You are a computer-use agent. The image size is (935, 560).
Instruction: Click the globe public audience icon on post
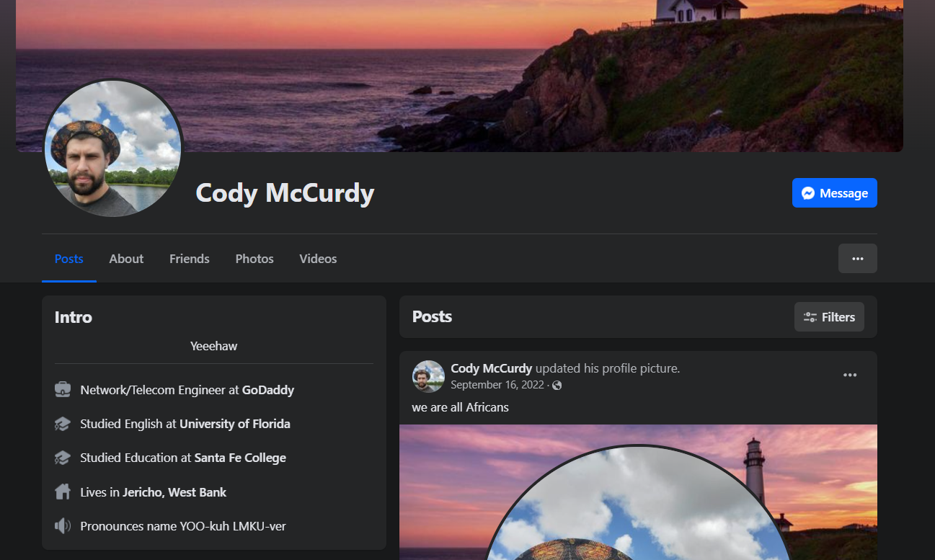point(557,386)
